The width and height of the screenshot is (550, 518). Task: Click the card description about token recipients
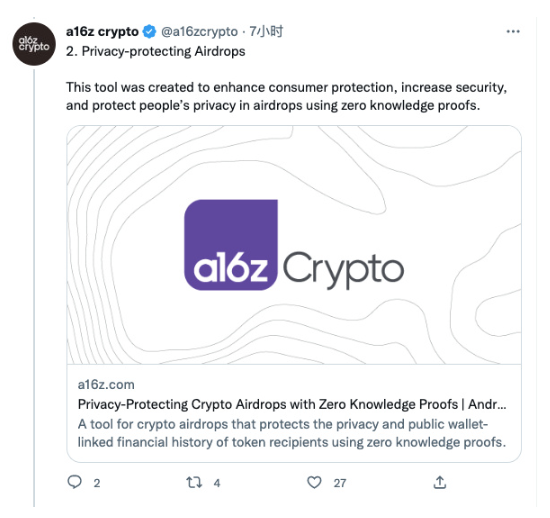292,433
